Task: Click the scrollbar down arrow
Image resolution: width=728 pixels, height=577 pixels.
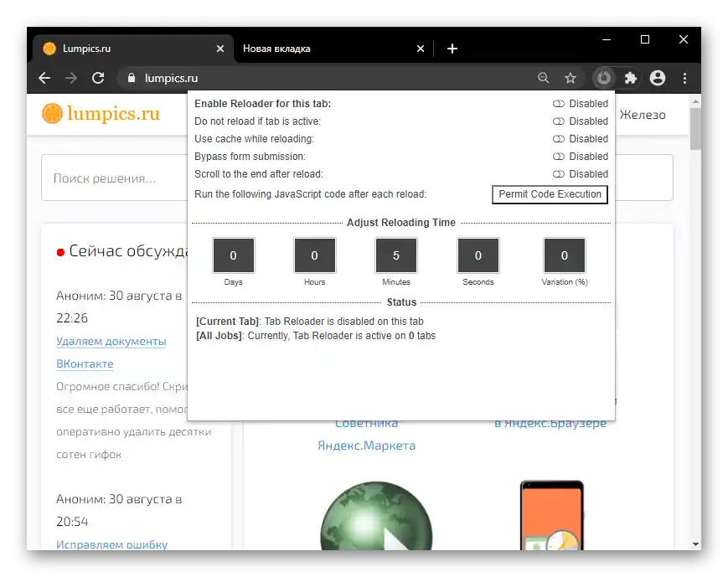Action: click(695, 544)
